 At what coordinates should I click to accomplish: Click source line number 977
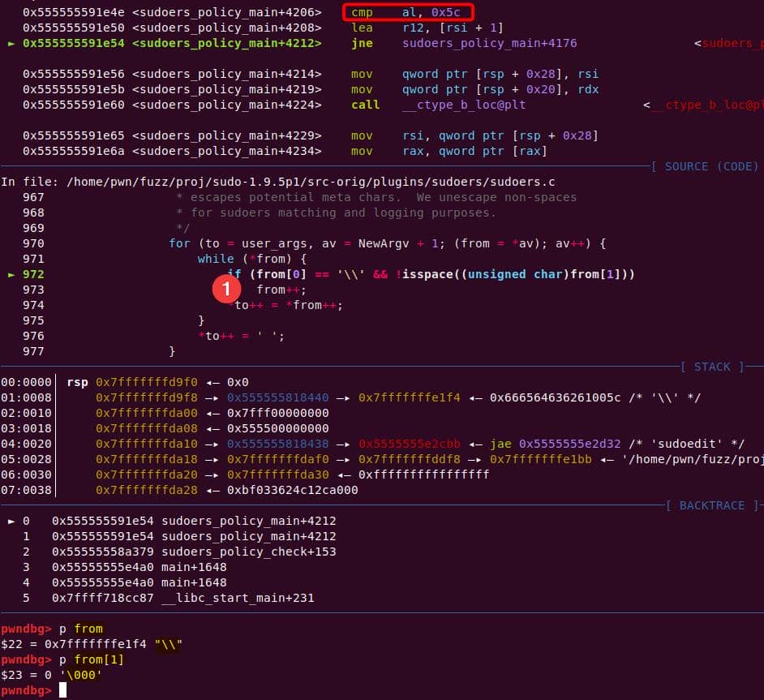[33, 352]
